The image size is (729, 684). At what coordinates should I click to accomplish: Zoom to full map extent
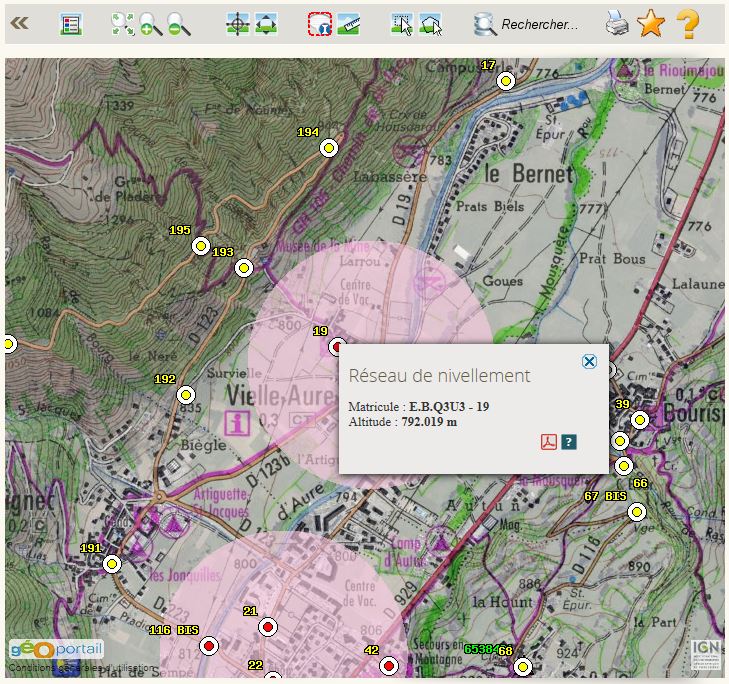123,24
